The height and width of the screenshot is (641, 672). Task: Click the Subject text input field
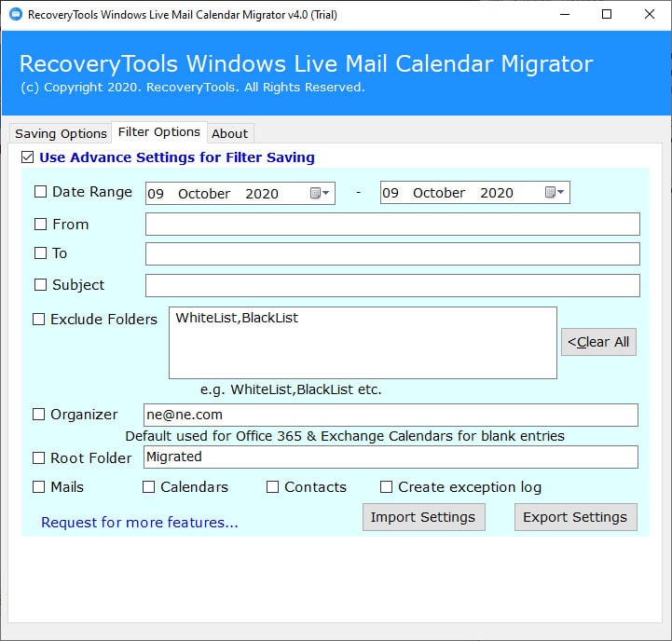392,285
